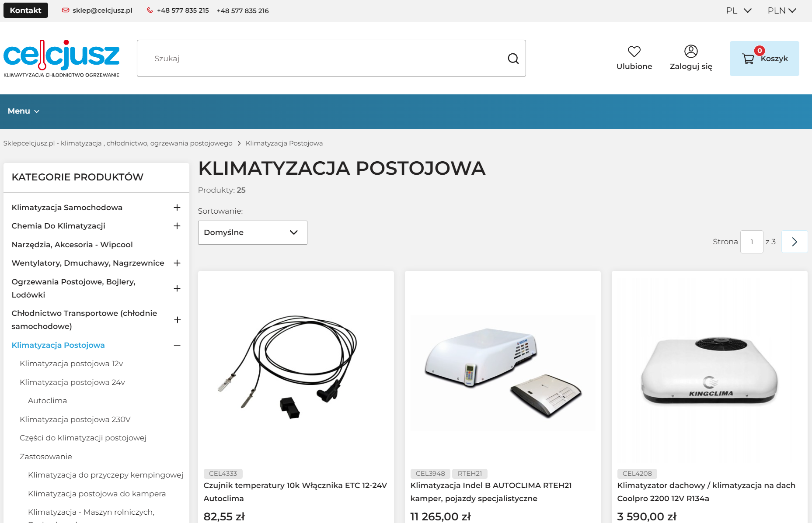Click the envelope icon beside the email address
Viewport: 812px width, 523px height.
pyautogui.click(x=65, y=10)
